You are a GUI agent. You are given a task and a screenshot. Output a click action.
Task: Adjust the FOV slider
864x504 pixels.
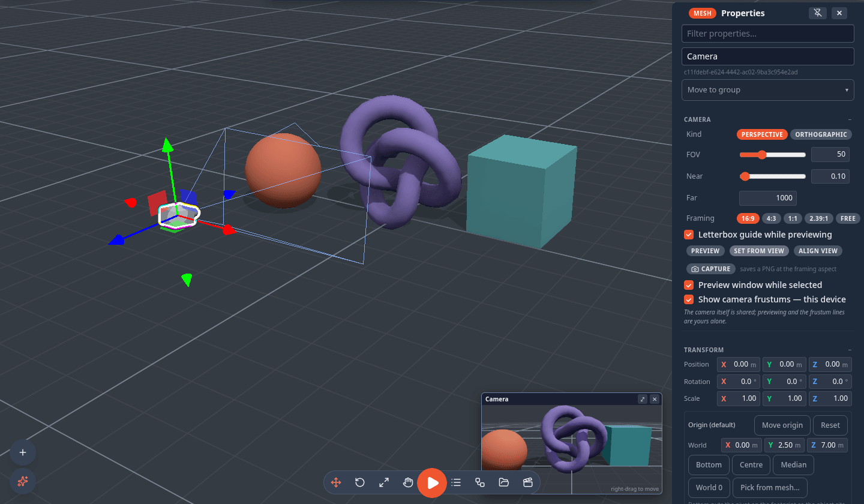click(773, 155)
